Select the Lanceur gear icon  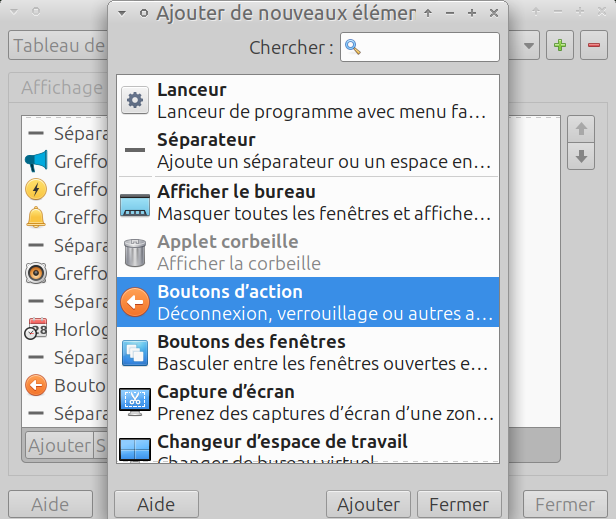135,100
